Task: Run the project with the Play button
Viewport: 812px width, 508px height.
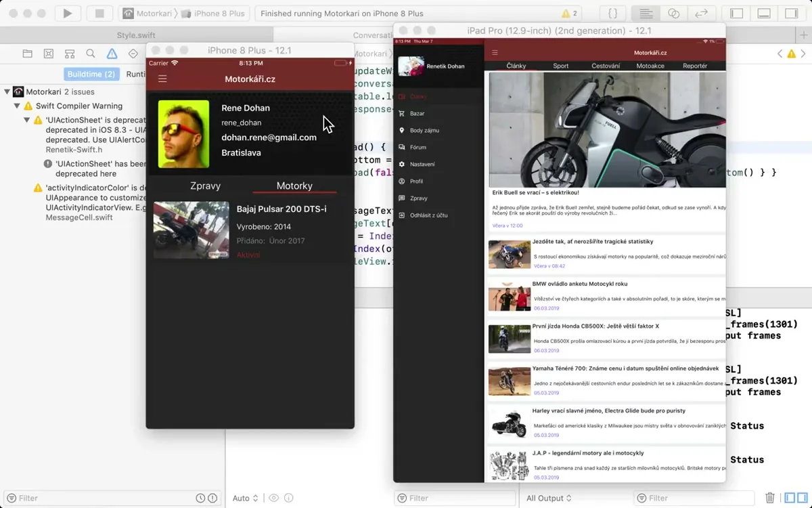Action: click(67, 13)
